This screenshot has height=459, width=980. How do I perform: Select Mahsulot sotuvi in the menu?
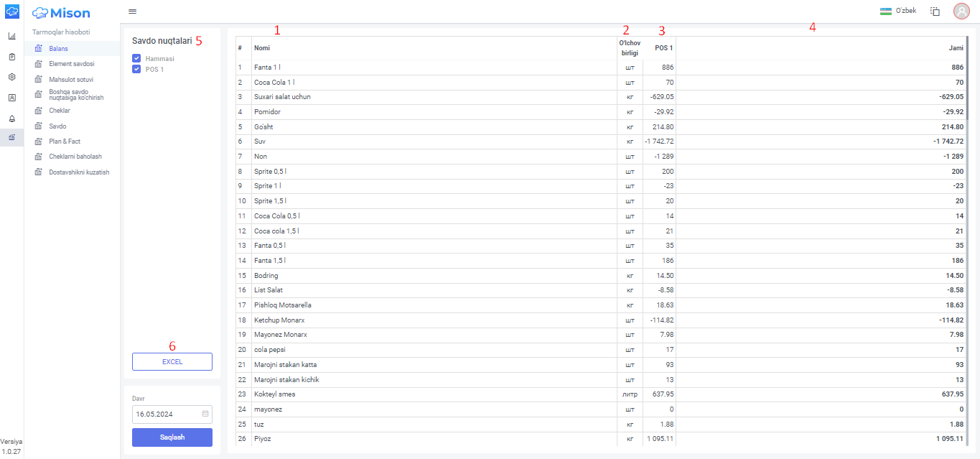(x=71, y=80)
